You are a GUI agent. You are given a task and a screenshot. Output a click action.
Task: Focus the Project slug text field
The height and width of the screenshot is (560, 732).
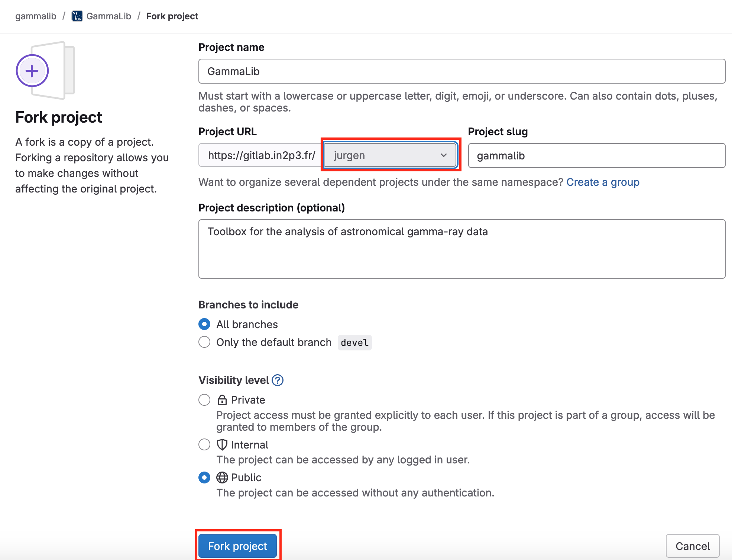click(596, 156)
